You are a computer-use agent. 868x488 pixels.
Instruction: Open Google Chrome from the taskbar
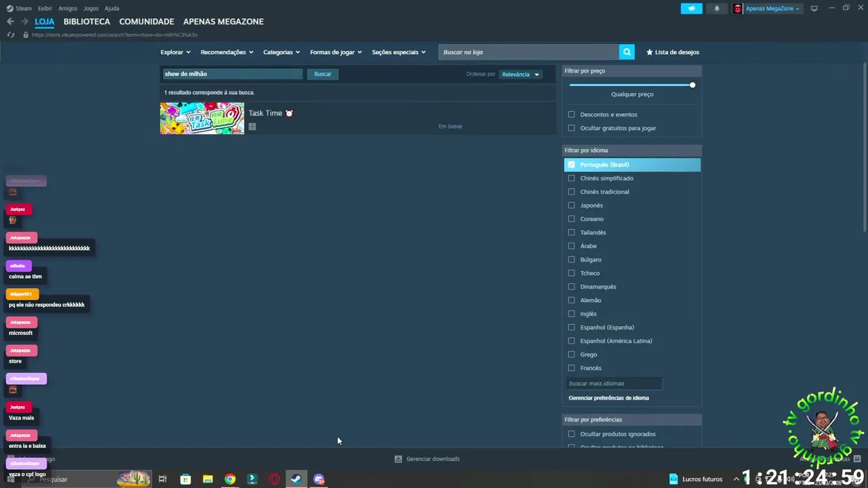point(230,479)
